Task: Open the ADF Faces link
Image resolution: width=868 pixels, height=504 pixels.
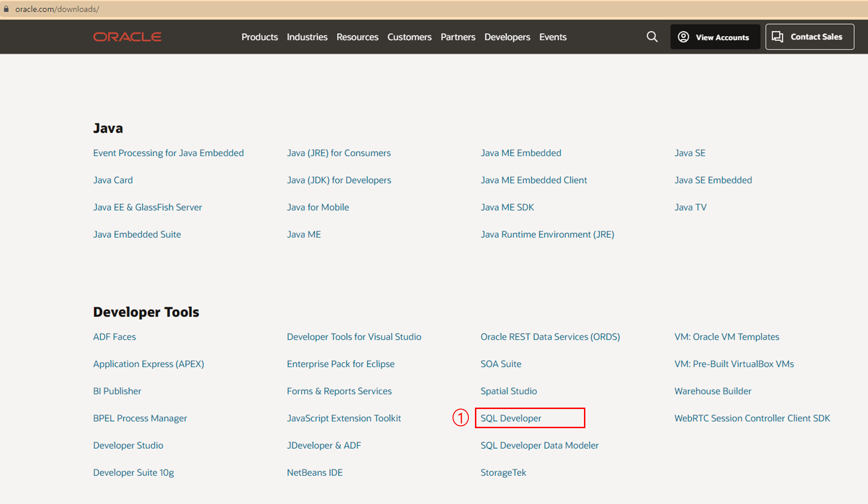Action: pos(115,337)
